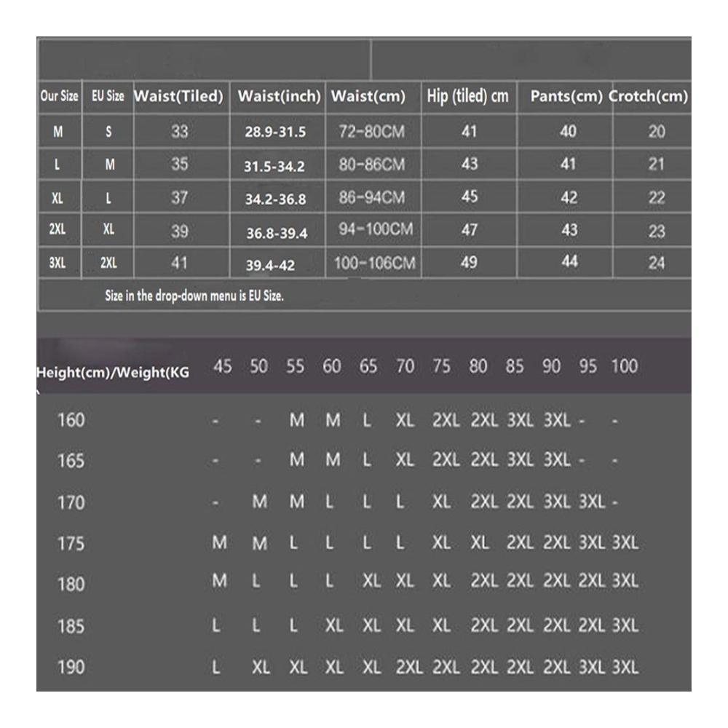The width and height of the screenshot is (728, 728).
Task: Click the "94-100CM" waist cell
Action: (376, 229)
